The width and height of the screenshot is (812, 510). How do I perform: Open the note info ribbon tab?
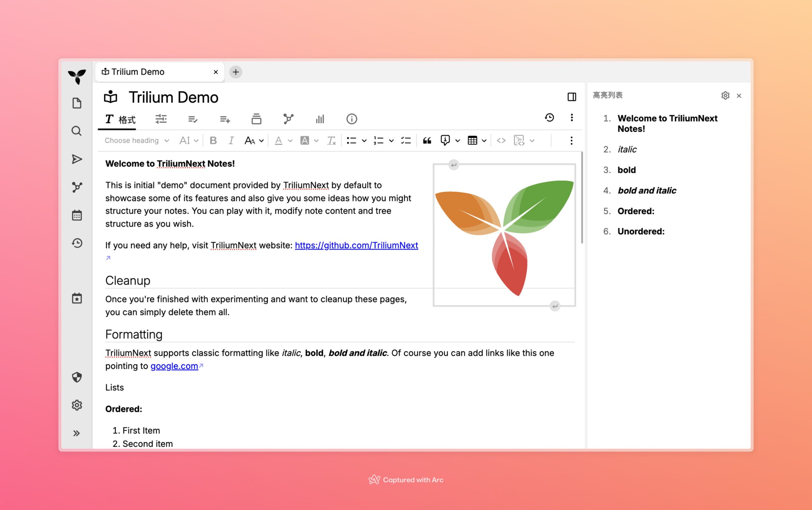352,119
